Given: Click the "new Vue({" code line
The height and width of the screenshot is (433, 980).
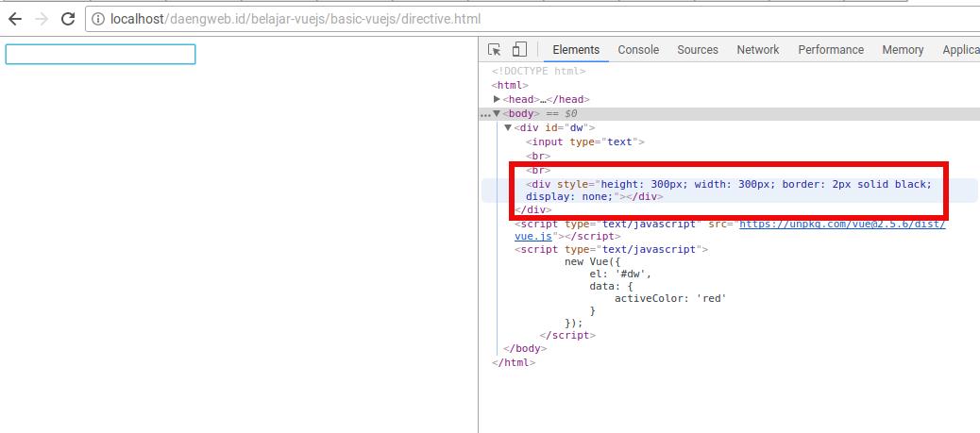Looking at the screenshot, I should coord(593,262).
